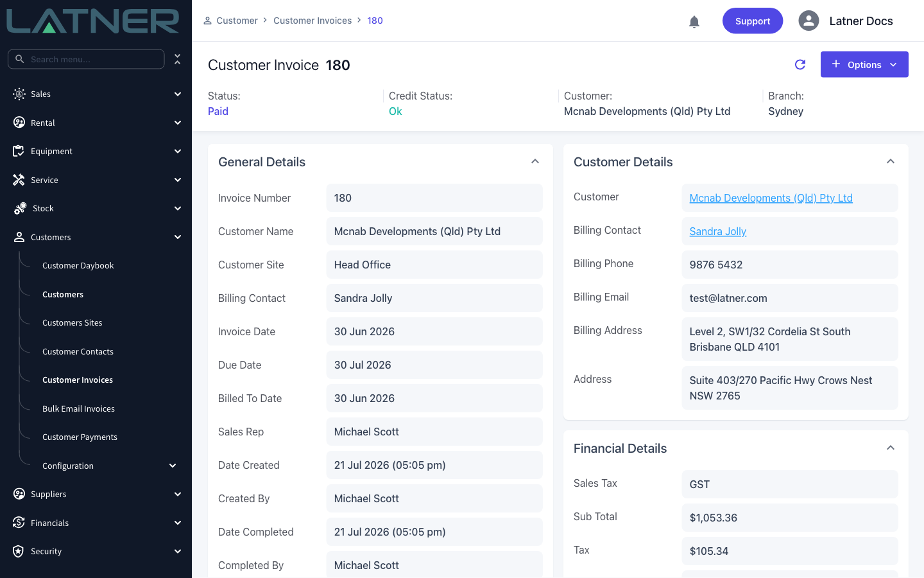924x578 pixels.
Task: Expand the Suppliers menu chevron
Action: [178, 494]
